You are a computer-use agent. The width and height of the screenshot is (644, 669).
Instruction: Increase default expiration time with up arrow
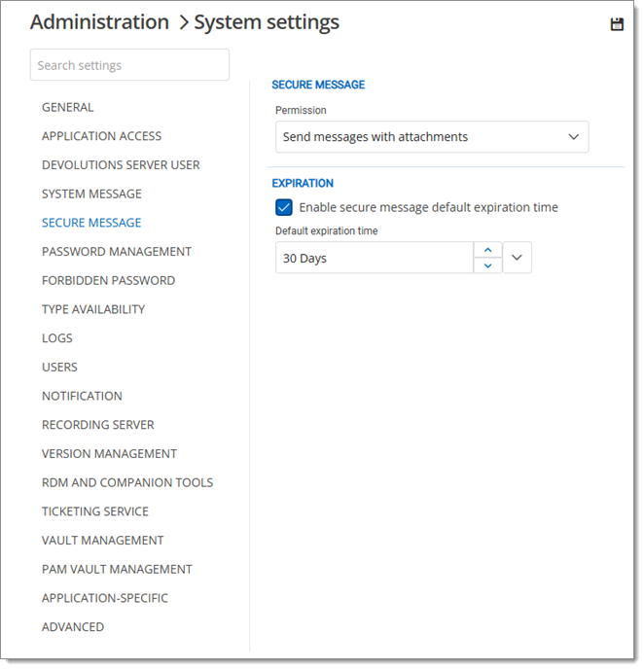487,250
